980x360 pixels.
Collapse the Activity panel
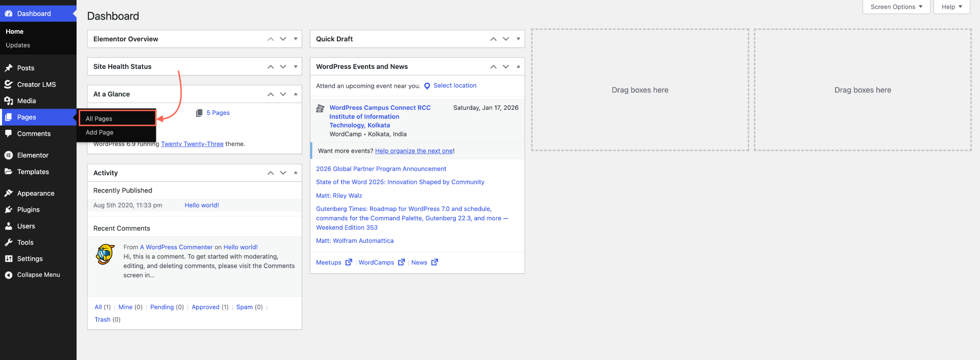(296, 173)
